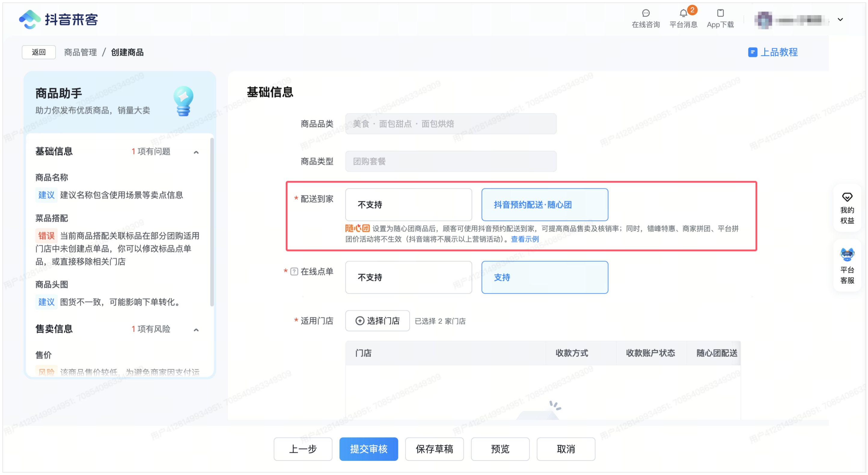Collapse the 售卖信息 risk section
Screen dimensions: 868x475
[x=196, y=330]
